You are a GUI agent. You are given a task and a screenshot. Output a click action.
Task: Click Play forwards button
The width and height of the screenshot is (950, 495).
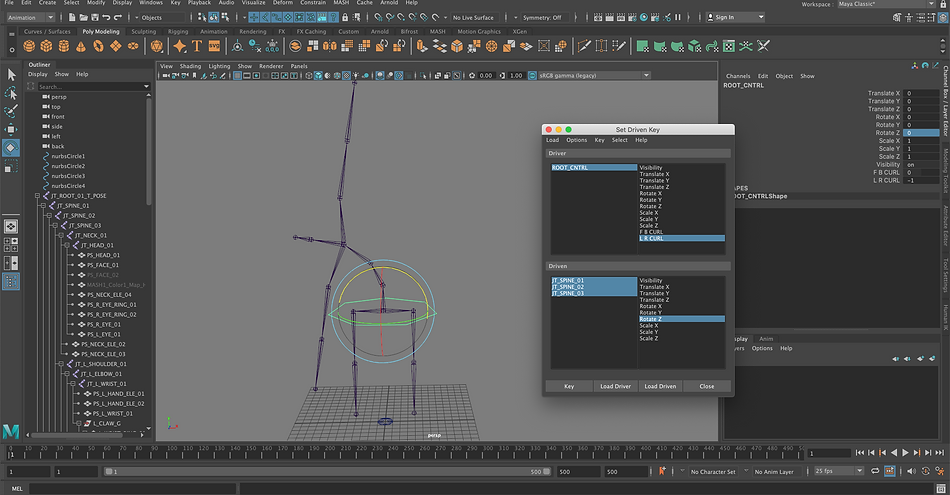pyautogui.click(x=905, y=453)
